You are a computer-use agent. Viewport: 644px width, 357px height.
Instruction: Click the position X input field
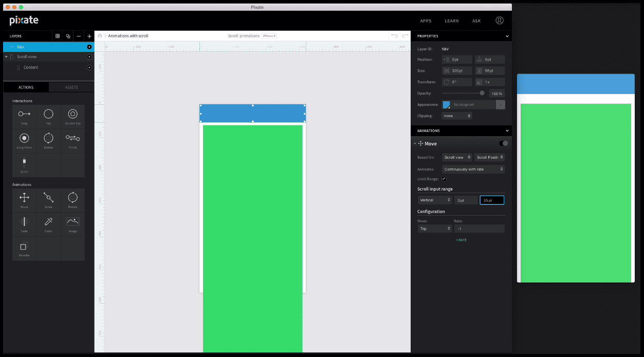coord(456,60)
